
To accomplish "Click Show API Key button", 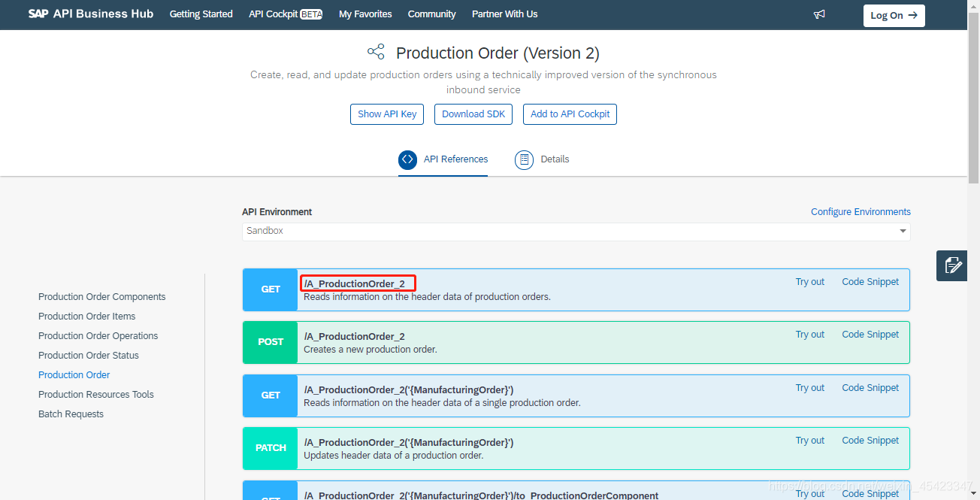I will (x=387, y=114).
